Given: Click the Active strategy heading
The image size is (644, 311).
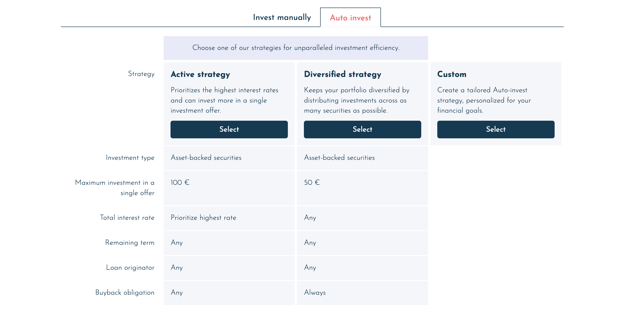Looking at the screenshot, I should click(x=200, y=74).
